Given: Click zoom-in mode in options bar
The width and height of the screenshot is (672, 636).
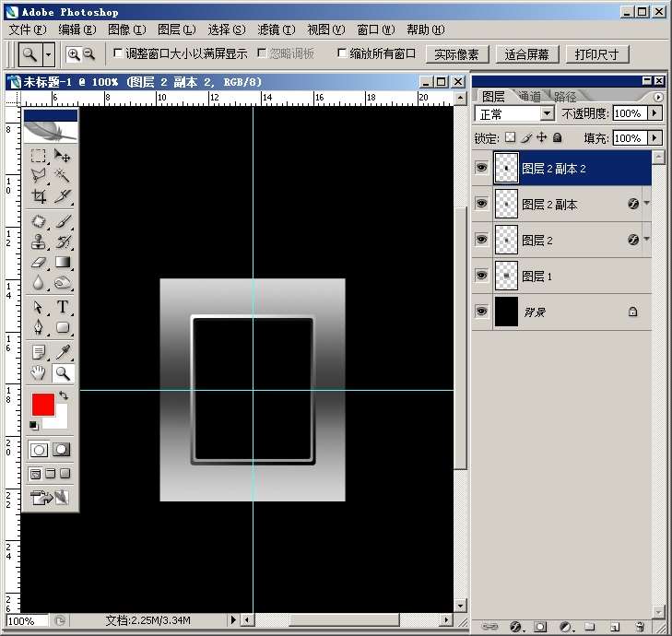Looking at the screenshot, I should [x=74, y=54].
